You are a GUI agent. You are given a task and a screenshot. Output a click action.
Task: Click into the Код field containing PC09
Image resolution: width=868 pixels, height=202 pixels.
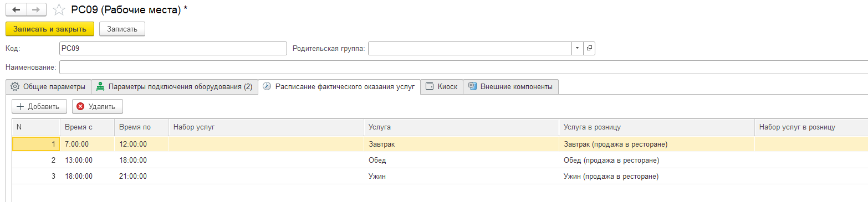click(x=173, y=48)
